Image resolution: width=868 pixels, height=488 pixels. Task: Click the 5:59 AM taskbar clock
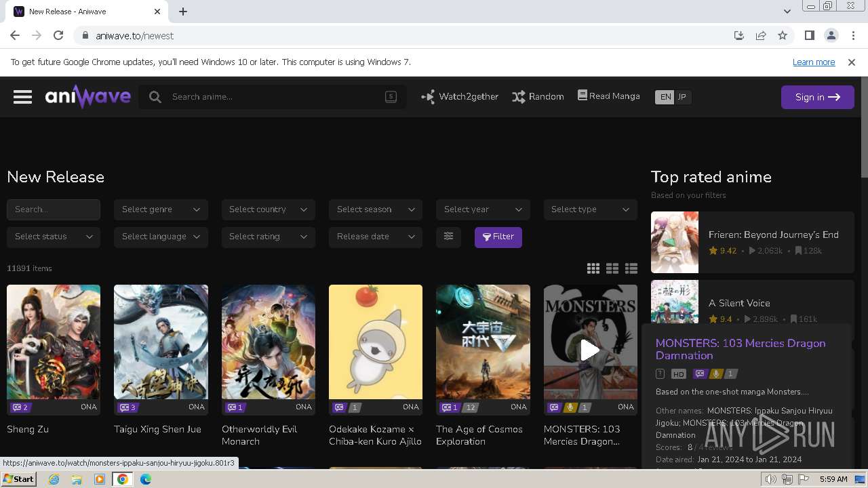[833, 479]
